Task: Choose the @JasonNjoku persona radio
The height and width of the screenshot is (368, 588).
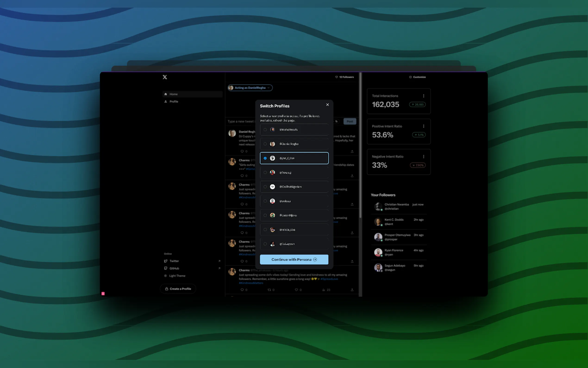Action: click(x=265, y=215)
